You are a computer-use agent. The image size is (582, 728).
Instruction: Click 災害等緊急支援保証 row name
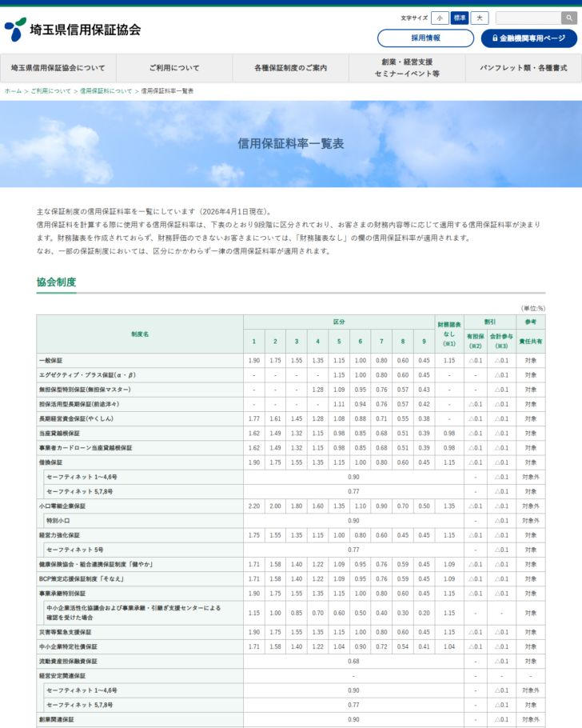point(65,632)
